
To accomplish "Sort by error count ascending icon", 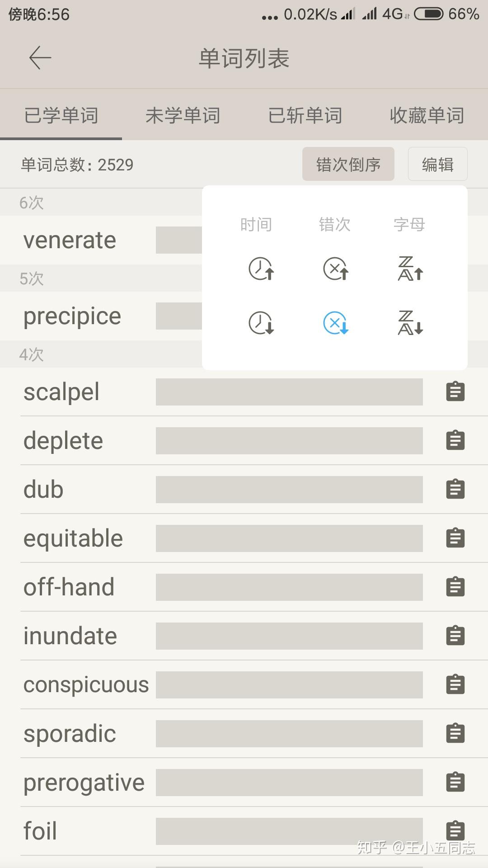I will pos(335,269).
